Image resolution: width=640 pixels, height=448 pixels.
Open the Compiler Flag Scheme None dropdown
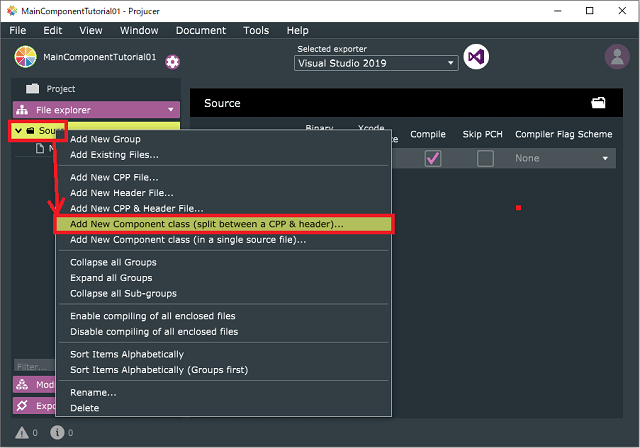[x=562, y=158]
